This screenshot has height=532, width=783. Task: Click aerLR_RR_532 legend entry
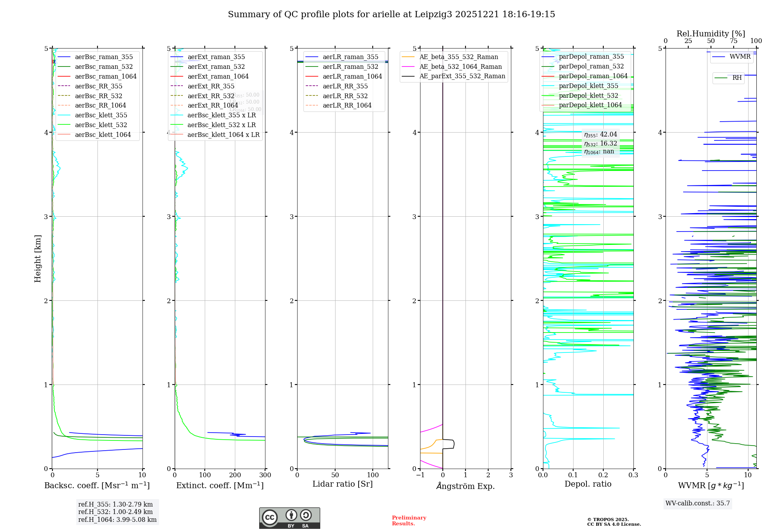click(345, 96)
